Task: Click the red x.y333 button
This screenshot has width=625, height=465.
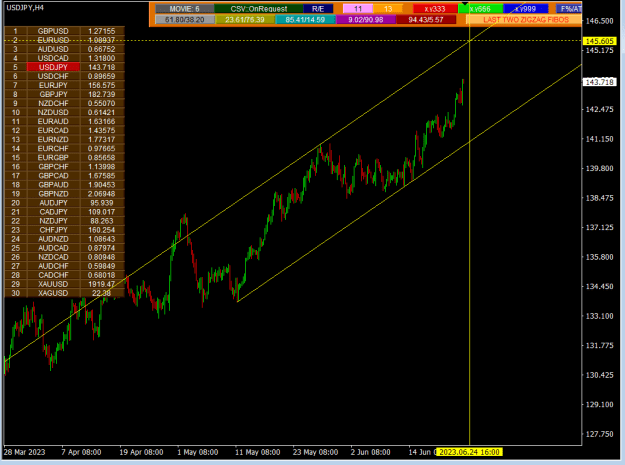Action: coord(435,9)
